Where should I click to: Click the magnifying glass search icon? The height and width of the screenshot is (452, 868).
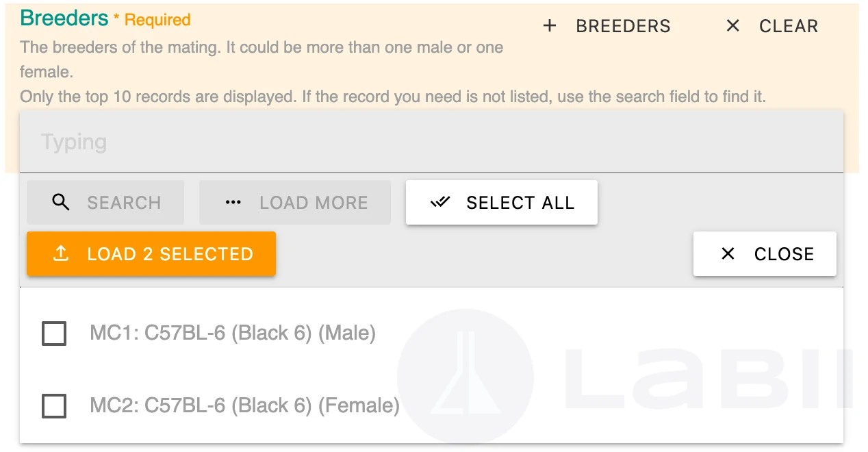click(x=61, y=203)
